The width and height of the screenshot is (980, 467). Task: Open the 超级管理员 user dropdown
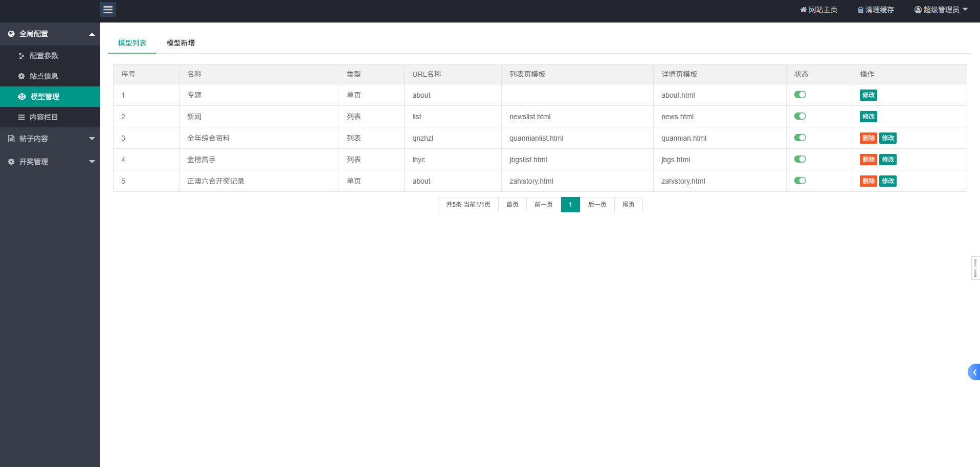941,10
